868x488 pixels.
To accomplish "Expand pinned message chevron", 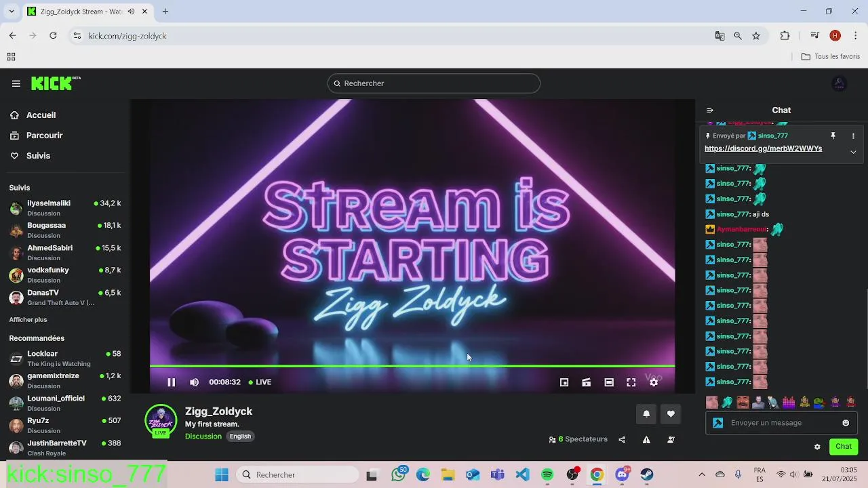I will pos(853,152).
